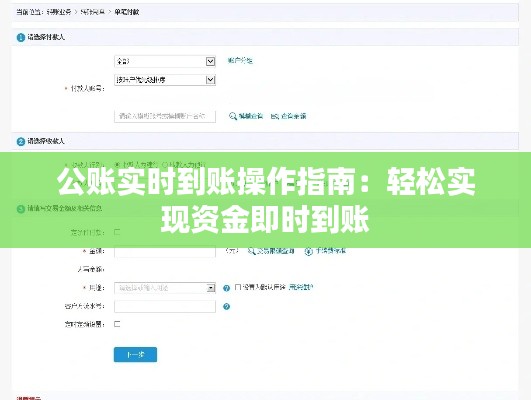Click the step 2 numbered circle icon
The image size is (531, 400).
[x=21, y=141]
